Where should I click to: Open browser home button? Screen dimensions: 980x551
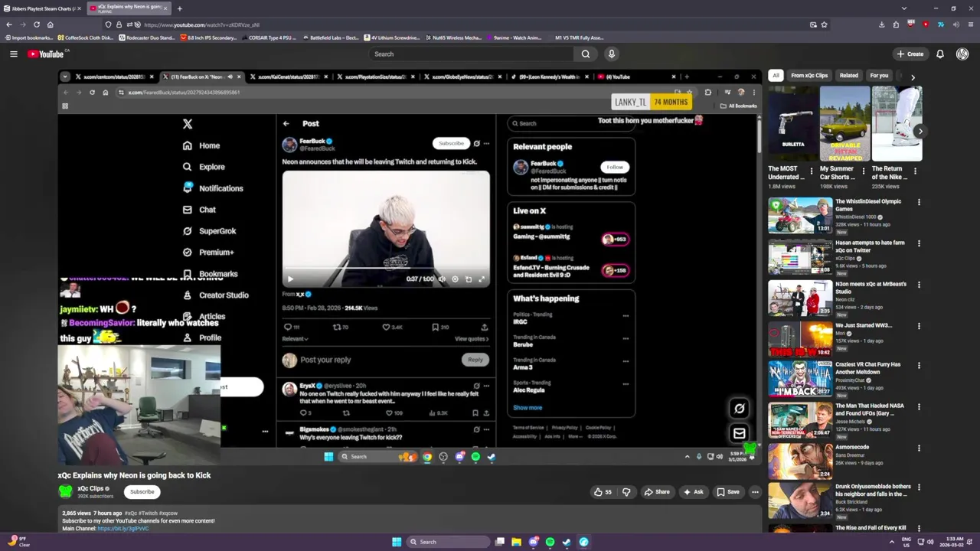click(50, 24)
